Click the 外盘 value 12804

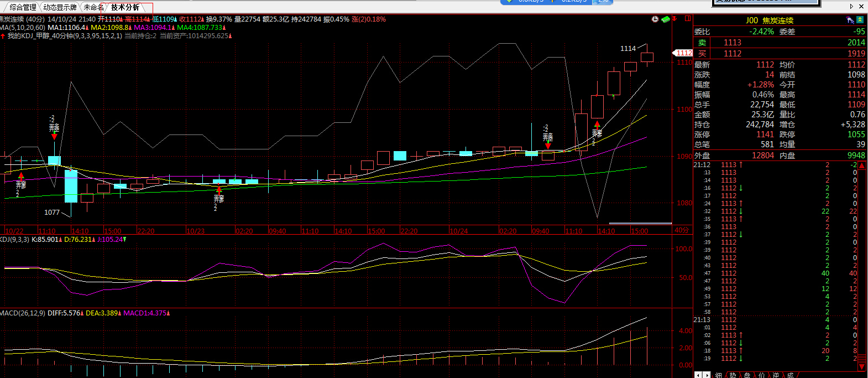(x=763, y=156)
